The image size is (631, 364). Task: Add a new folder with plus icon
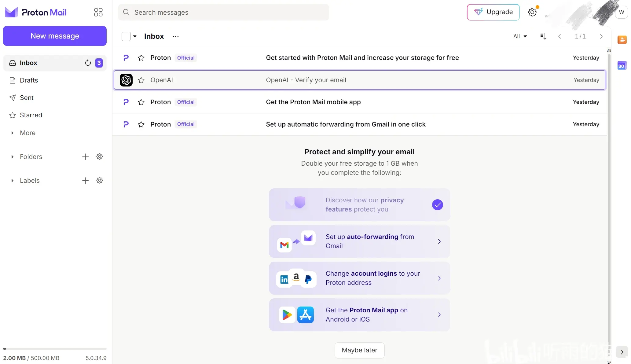click(x=85, y=157)
